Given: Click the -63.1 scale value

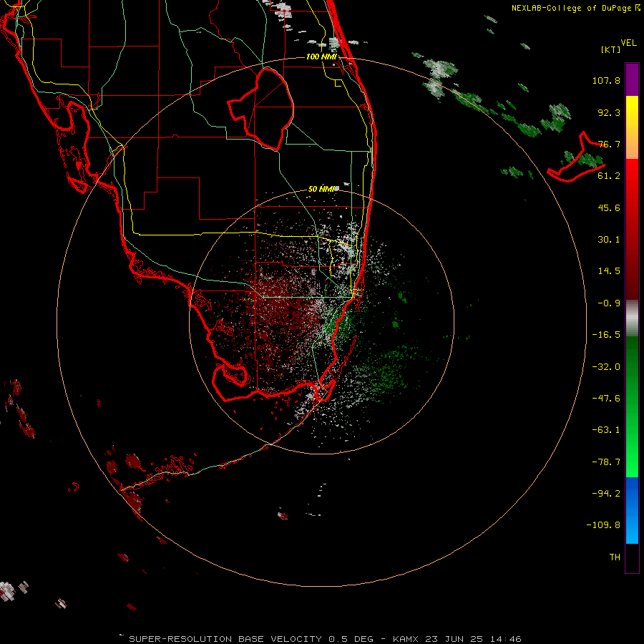Looking at the screenshot, I should point(606,430).
